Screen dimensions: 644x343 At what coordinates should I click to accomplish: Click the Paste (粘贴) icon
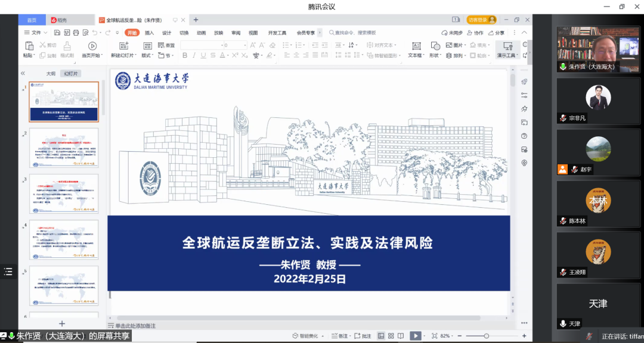pos(29,46)
